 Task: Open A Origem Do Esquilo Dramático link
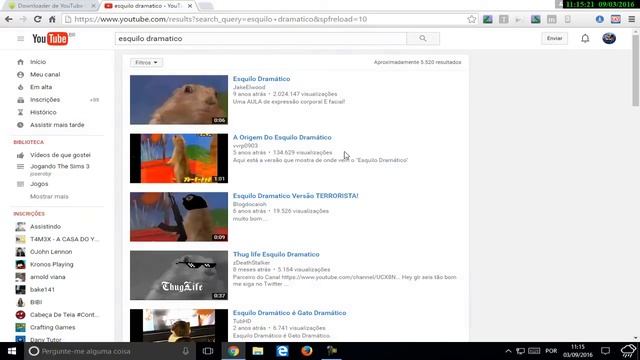[282, 138]
